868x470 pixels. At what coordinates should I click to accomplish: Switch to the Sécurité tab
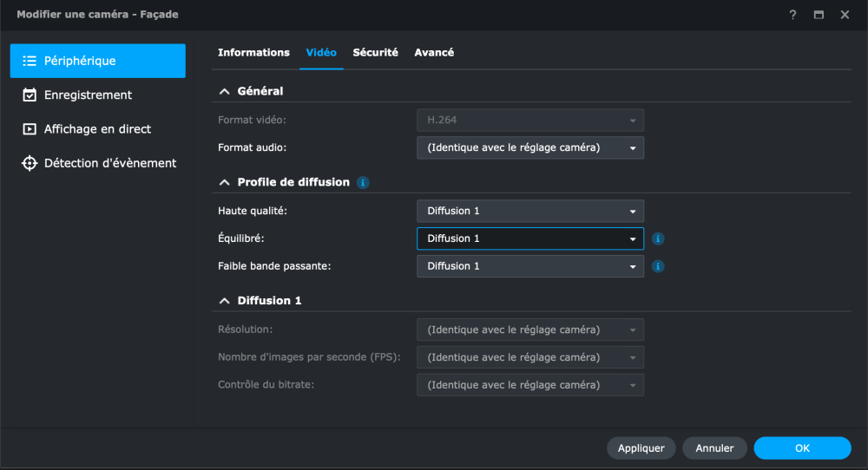coord(375,53)
